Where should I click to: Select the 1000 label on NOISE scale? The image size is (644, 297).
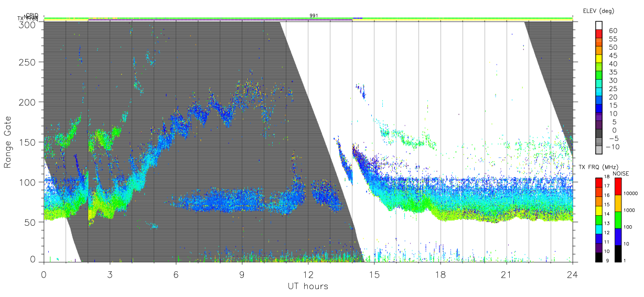tap(629, 211)
